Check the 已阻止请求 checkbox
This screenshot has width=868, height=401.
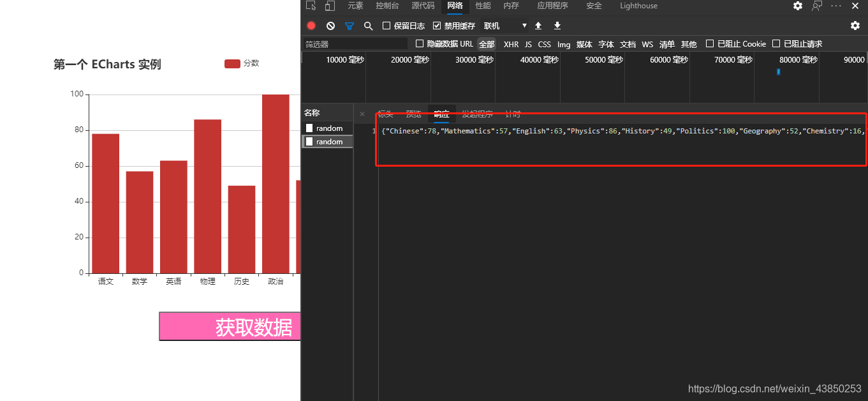pos(776,43)
